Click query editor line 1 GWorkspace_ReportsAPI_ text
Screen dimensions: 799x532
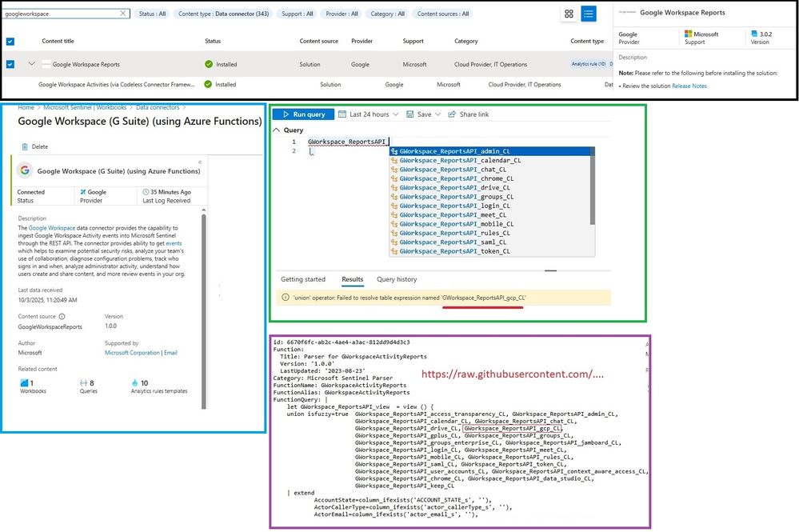(x=346, y=142)
